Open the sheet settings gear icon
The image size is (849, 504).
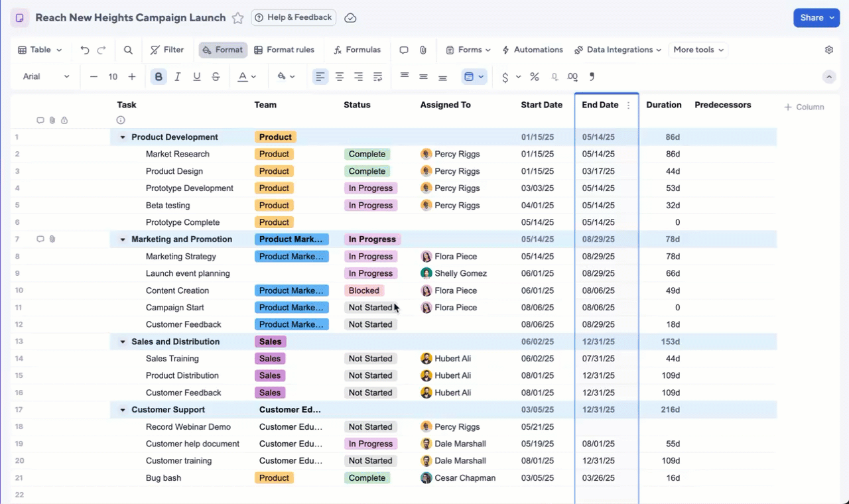click(828, 50)
